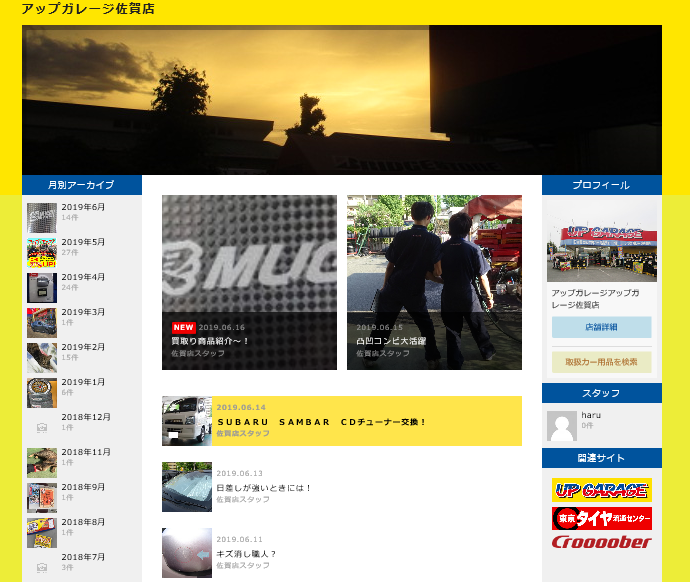Click the キズ消し職人 post thumbnail
Image resolution: width=690 pixels, height=582 pixels.
(x=187, y=553)
